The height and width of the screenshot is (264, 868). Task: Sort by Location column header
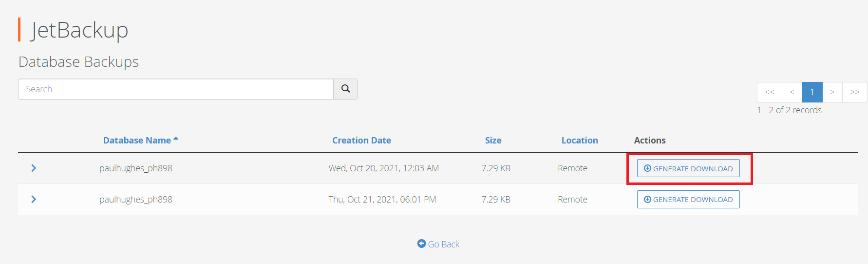coord(579,141)
